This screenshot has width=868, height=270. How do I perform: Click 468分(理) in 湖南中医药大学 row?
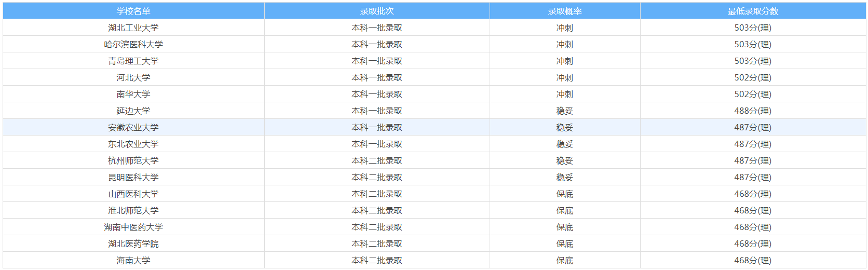click(753, 227)
